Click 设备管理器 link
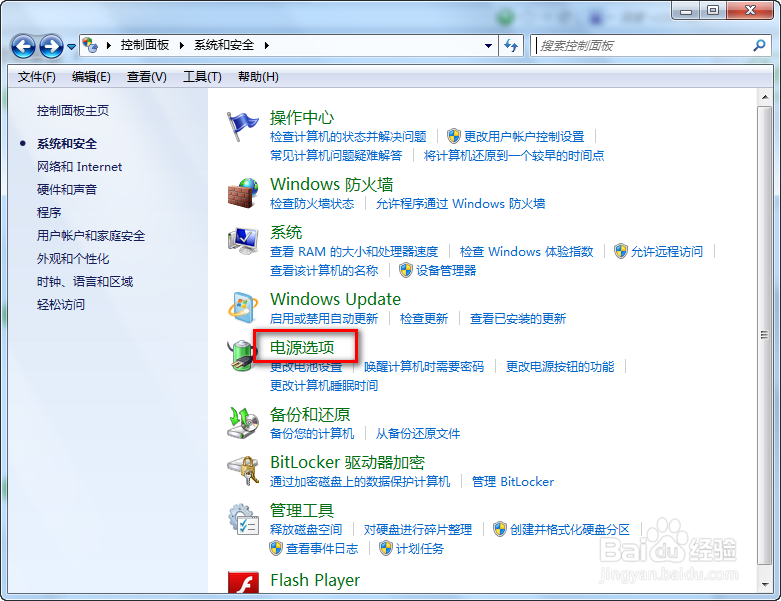 point(446,270)
